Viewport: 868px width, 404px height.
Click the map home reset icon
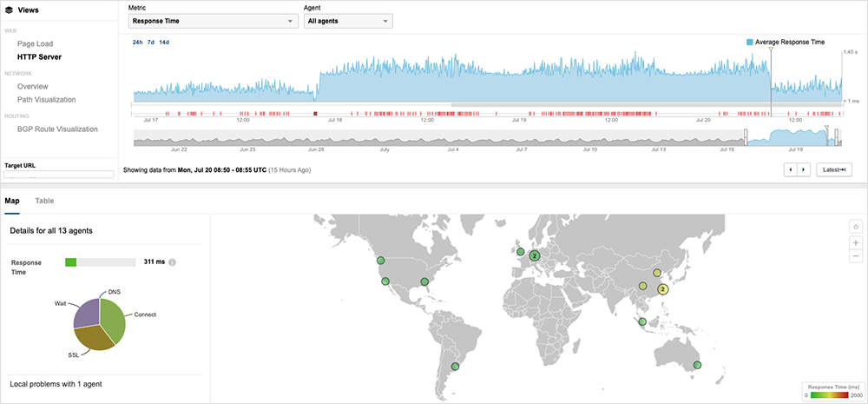pos(855,227)
